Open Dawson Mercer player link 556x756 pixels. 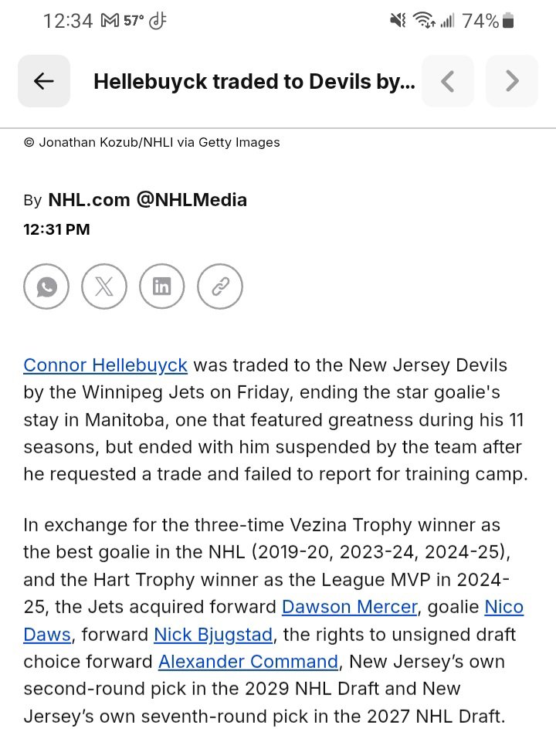pyautogui.click(x=350, y=607)
